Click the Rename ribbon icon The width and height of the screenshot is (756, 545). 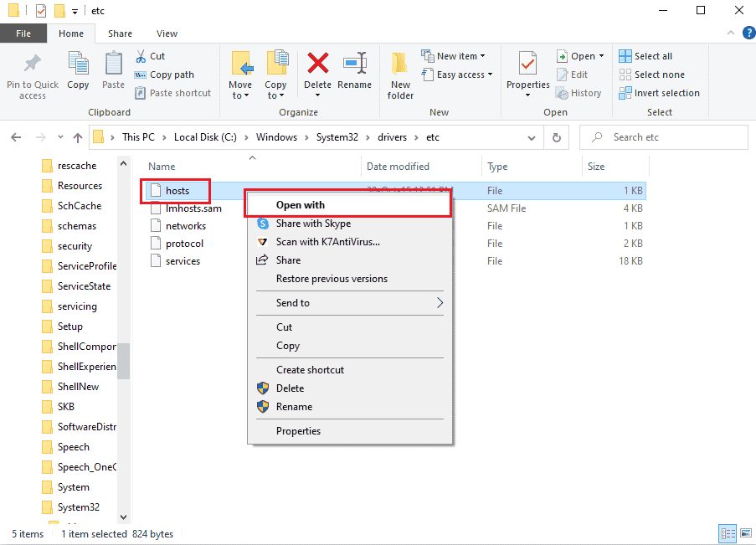[355, 64]
